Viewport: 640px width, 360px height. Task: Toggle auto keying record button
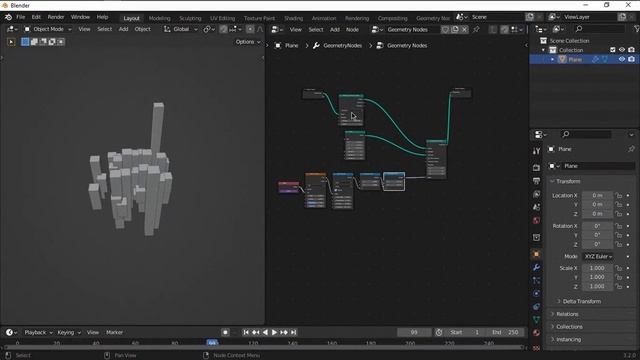[225, 332]
